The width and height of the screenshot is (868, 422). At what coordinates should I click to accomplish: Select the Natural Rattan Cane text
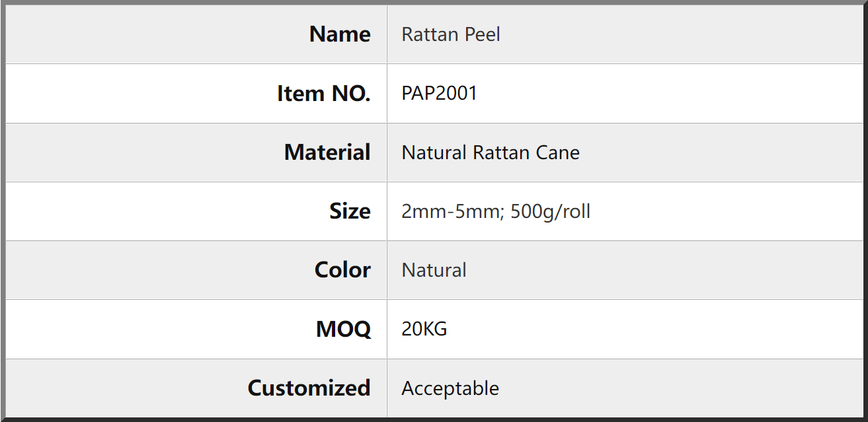[x=491, y=153]
